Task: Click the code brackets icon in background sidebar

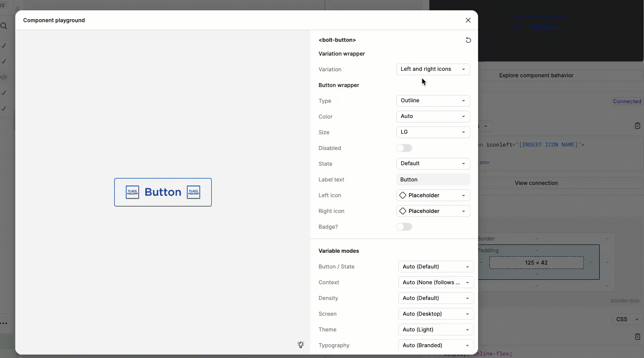Action: tap(3, 77)
